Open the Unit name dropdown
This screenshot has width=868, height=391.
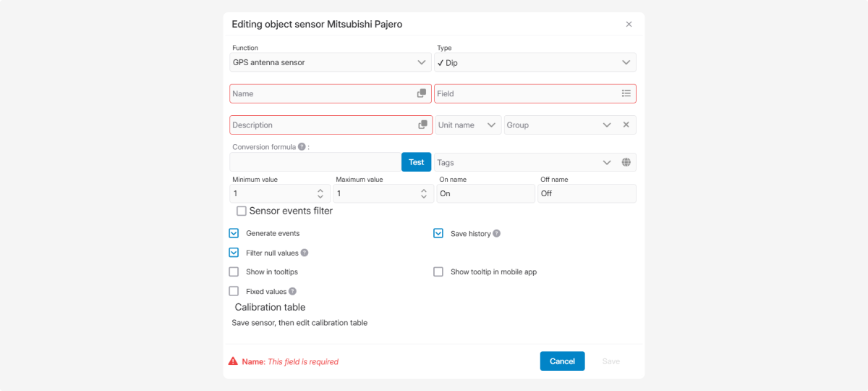click(468, 125)
